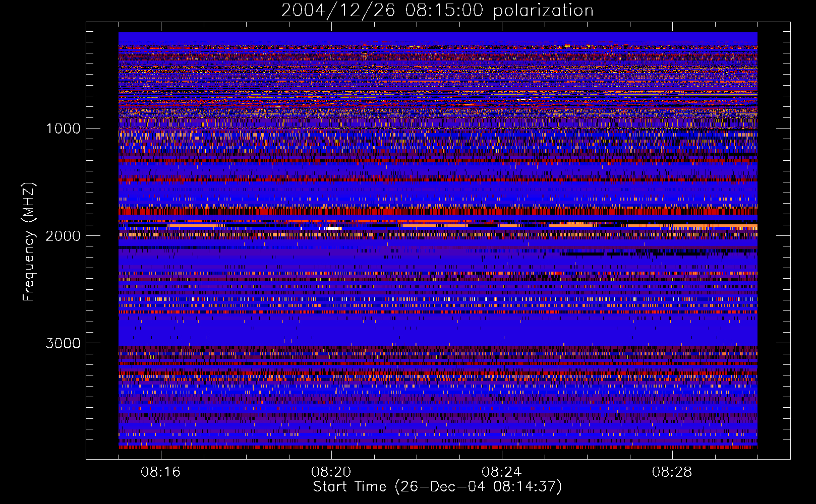
Task: Click the 2000 frequency tick label
Action: pos(63,236)
